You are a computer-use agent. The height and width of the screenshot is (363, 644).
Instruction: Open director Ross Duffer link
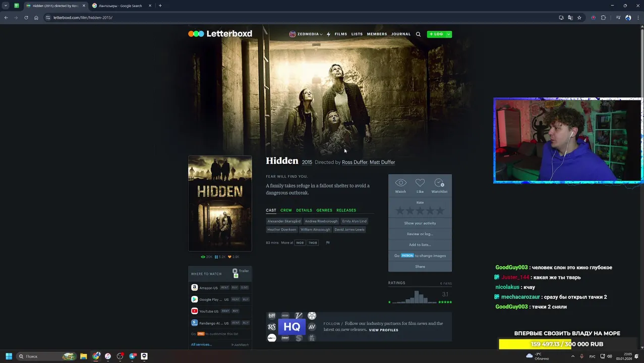[x=355, y=162]
